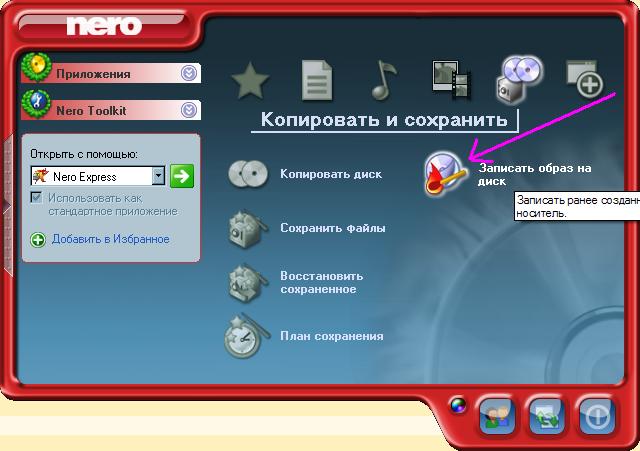Viewport: 640px width, 451px height.
Task: Click the green go arrow button
Action: [182, 176]
